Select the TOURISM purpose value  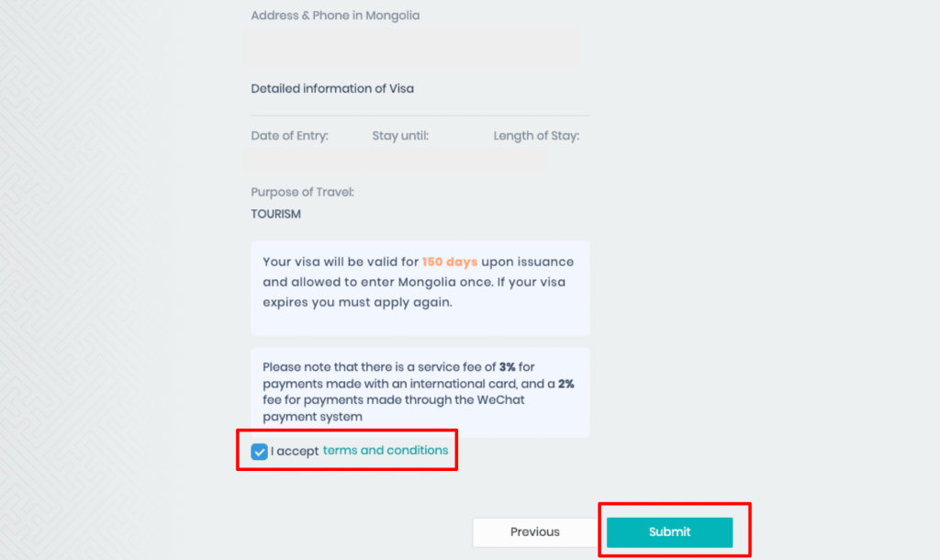click(x=275, y=215)
